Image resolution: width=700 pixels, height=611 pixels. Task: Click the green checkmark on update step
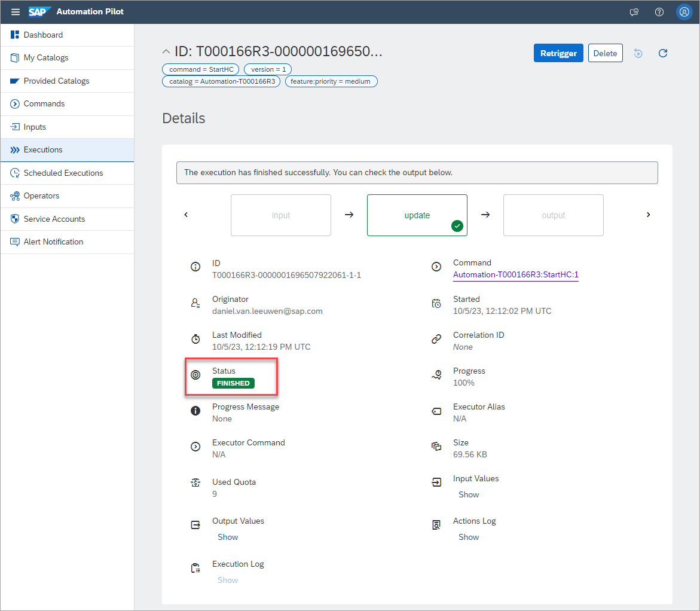coord(457,226)
